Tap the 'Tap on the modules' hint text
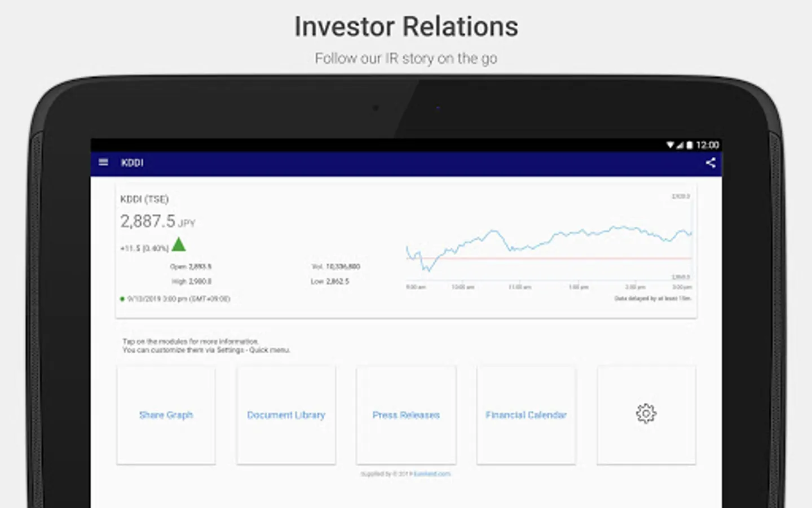812x508 pixels. (x=206, y=345)
